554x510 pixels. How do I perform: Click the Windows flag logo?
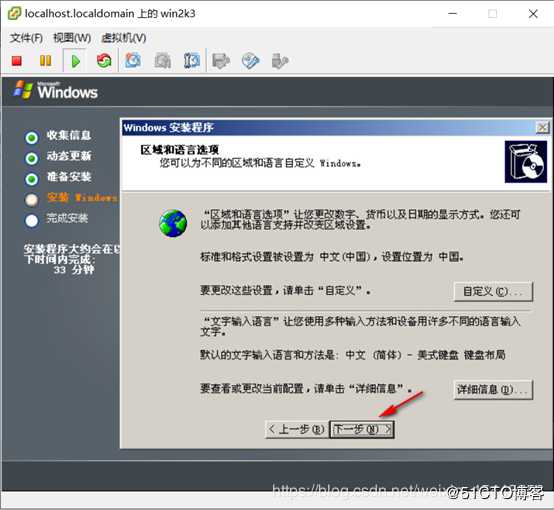coord(23,90)
